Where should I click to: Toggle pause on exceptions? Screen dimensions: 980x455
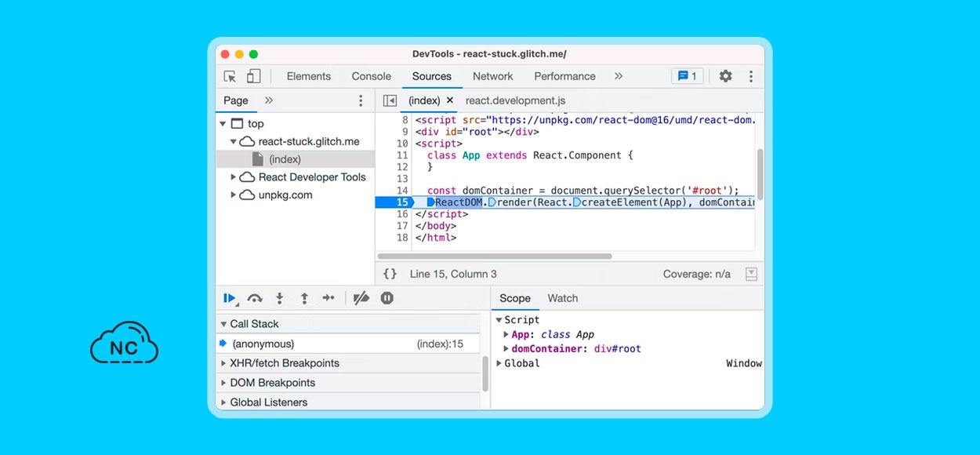coord(387,298)
